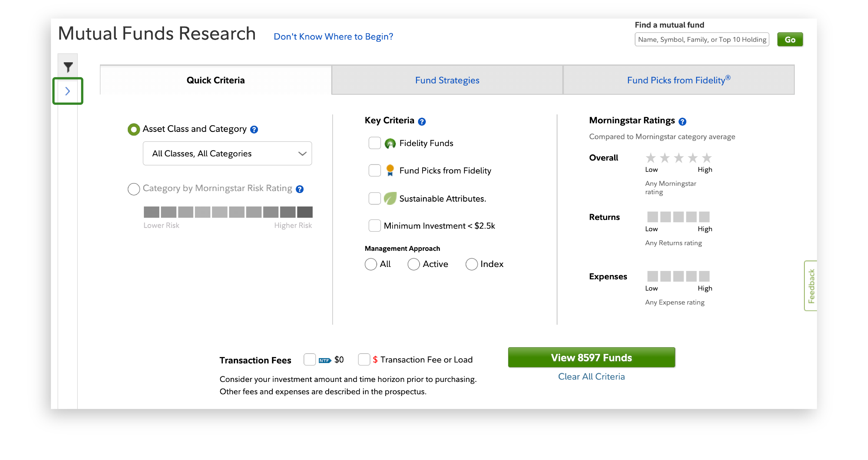Viewport: 868px width, 460px height.
Task: Click 'Management Approach' heading
Action: (402, 248)
